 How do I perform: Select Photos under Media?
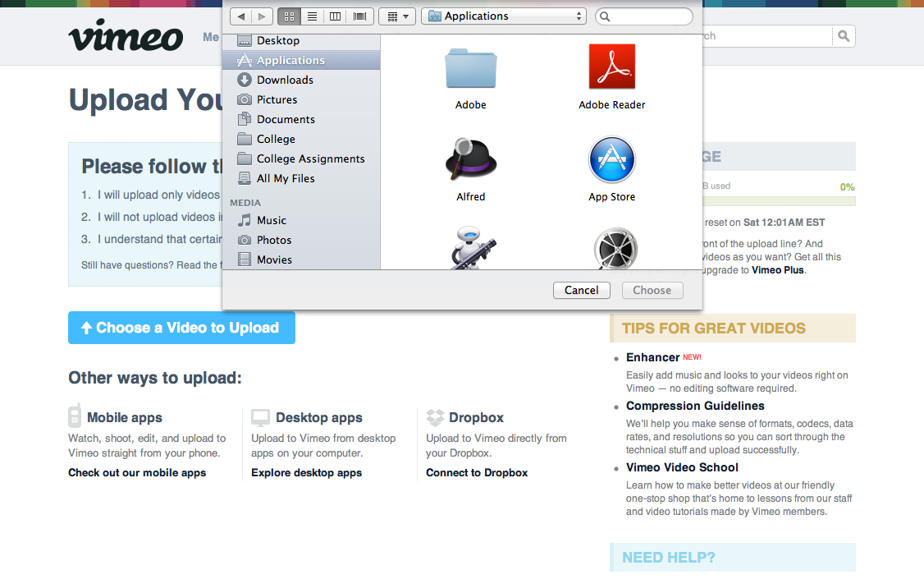click(x=301, y=240)
